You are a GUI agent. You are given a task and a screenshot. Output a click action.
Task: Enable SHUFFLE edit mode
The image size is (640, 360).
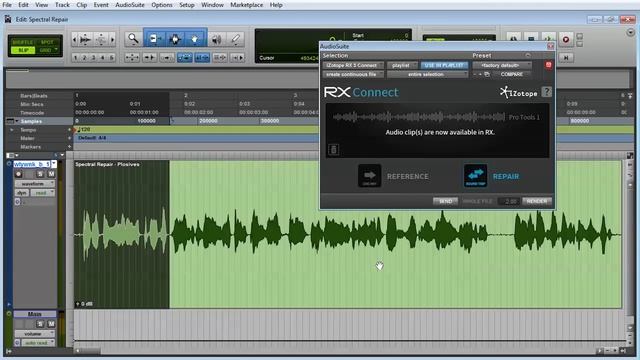click(23, 42)
